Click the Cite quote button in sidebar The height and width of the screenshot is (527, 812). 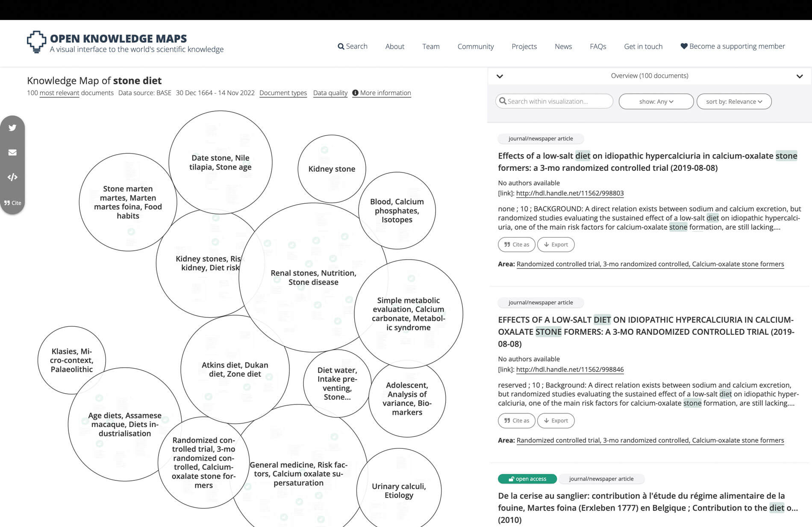pos(12,203)
